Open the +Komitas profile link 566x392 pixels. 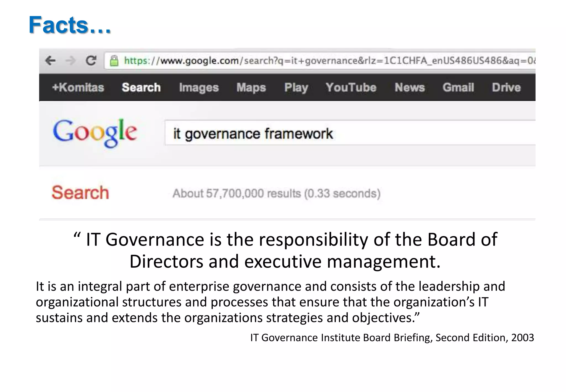pyautogui.click(x=78, y=87)
